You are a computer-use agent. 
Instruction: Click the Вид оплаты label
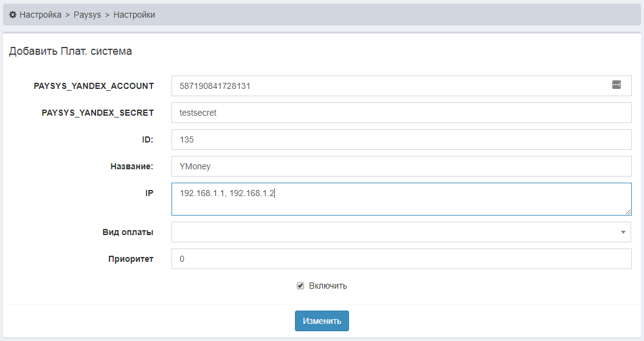(128, 232)
